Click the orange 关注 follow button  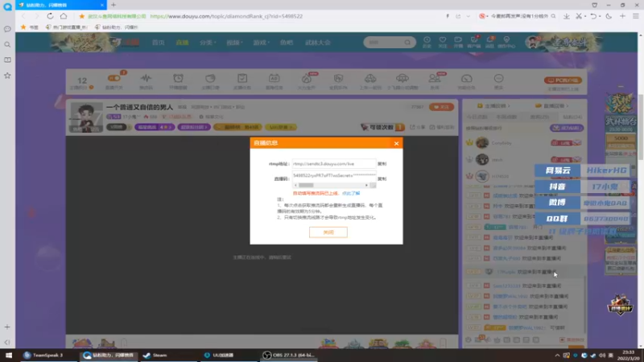(441, 107)
